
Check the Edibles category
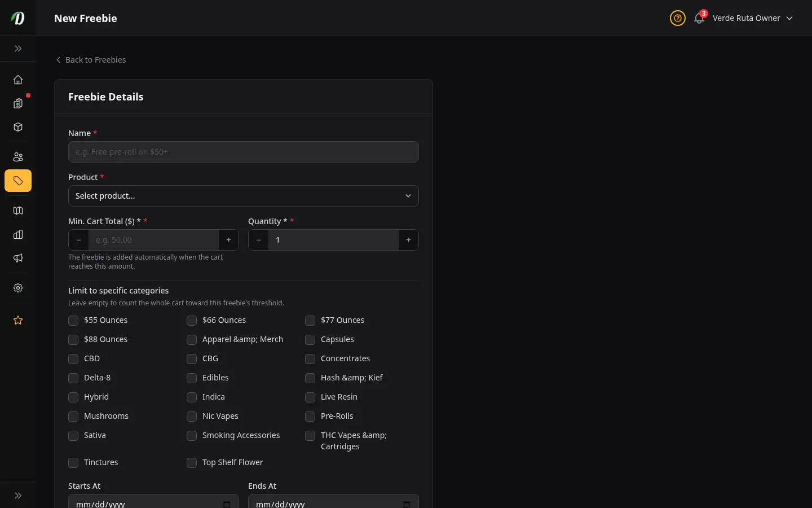click(192, 378)
